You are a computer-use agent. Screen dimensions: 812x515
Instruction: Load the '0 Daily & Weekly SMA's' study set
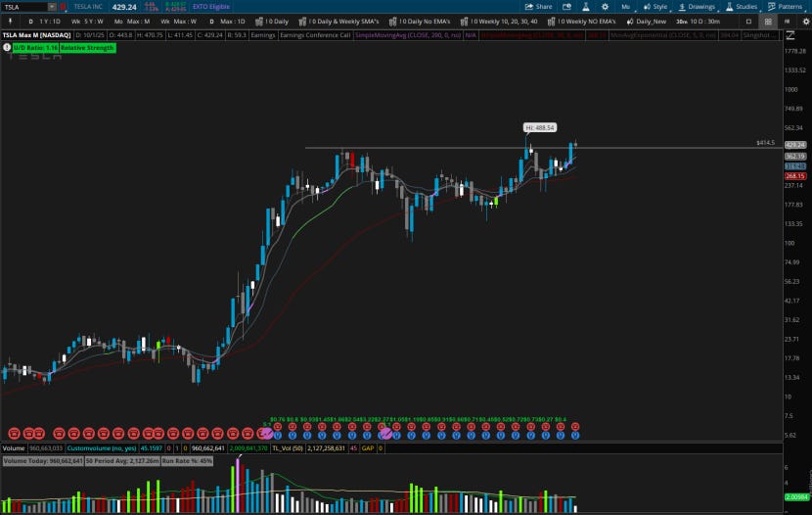click(x=338, y=22)
